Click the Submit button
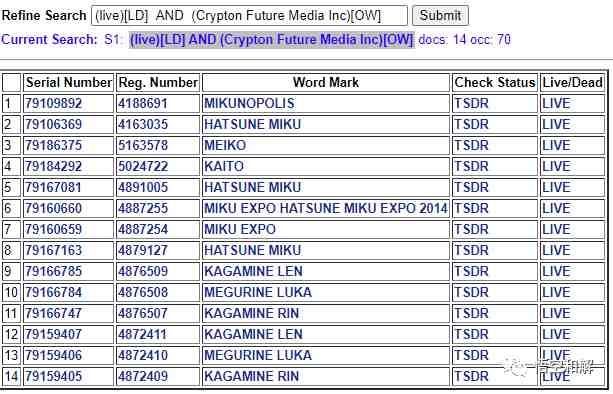 [x=440, y=16]
